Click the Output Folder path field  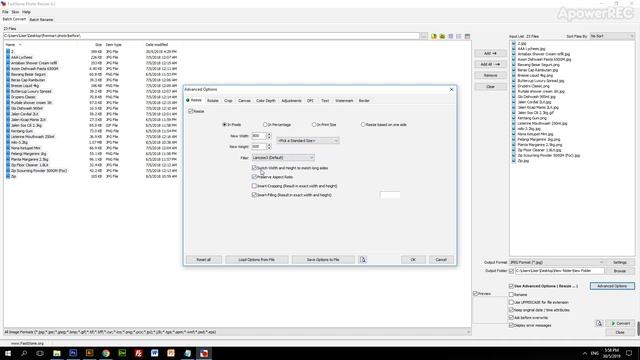coord(559,271)
